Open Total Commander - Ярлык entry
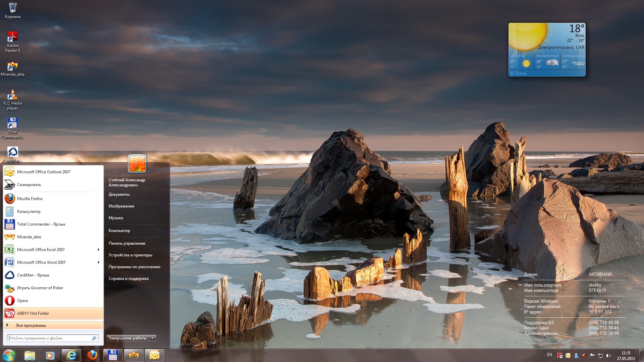This screenshot has height=362, width=644. (53, 224)
